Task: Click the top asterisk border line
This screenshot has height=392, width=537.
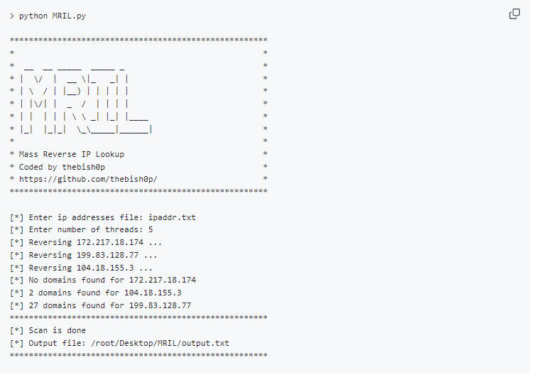Action: click(x=139, y=40)
